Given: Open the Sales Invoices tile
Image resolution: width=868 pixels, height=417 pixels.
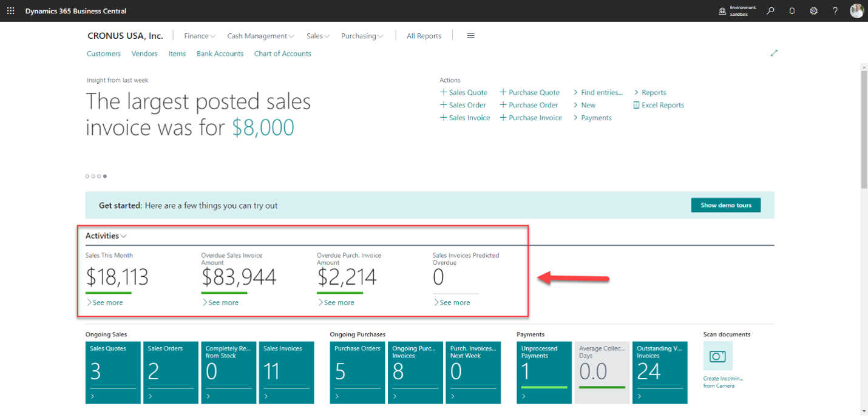Looking at the screenshot, I should pos(286,372).
